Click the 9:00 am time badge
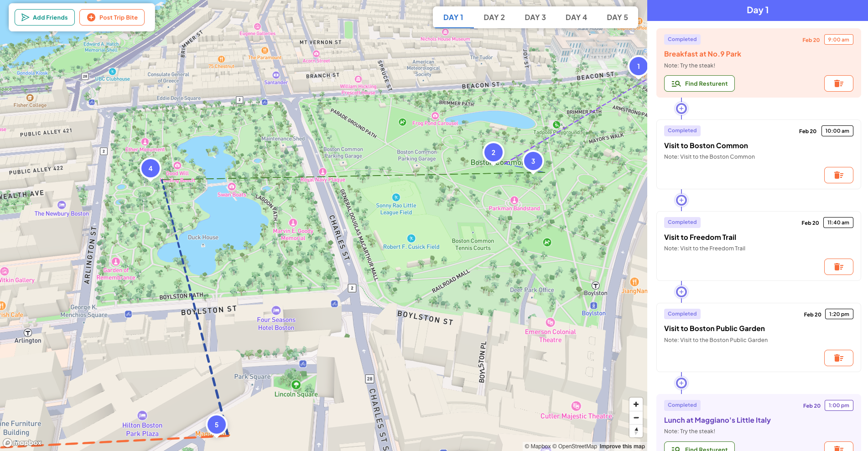 click(838, 40)
